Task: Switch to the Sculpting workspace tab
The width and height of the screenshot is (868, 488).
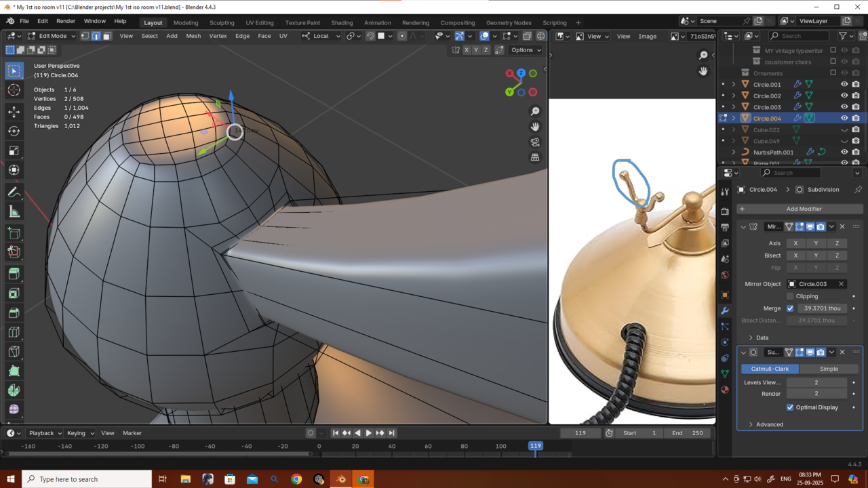Action: 222,22
